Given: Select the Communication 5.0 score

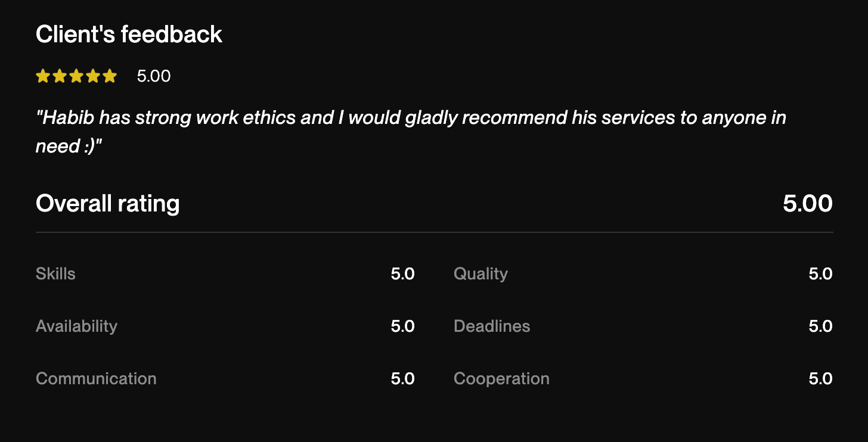Looking at the screenshot, I should 402,379.
